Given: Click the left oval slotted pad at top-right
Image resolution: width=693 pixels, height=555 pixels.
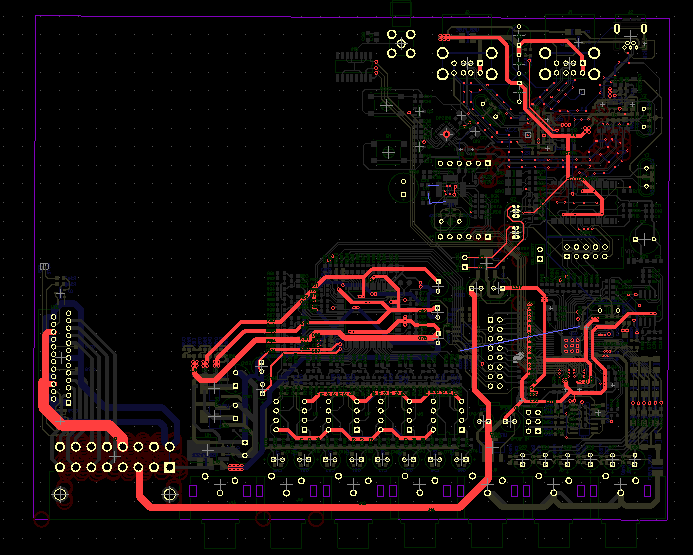Looking at the screenshot, I should [x=619, y=29].
